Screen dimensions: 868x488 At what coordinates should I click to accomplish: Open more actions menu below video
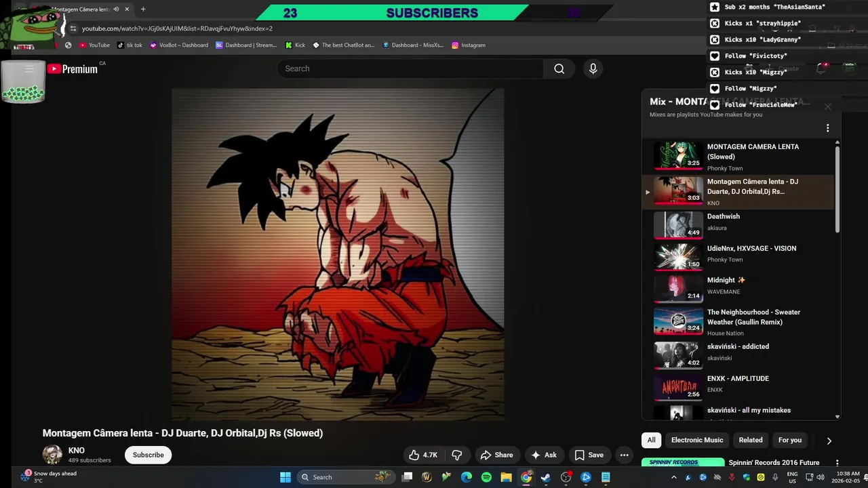pos(624,455)
